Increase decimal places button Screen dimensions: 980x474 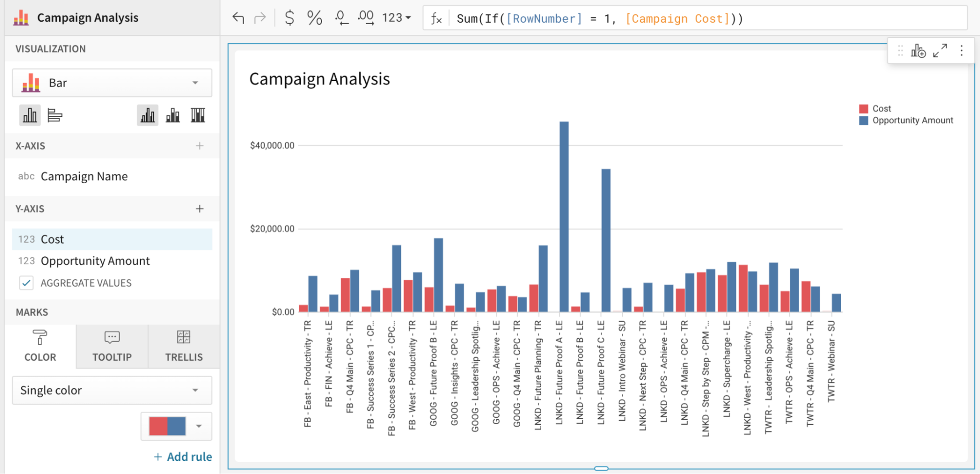[366, 18]
